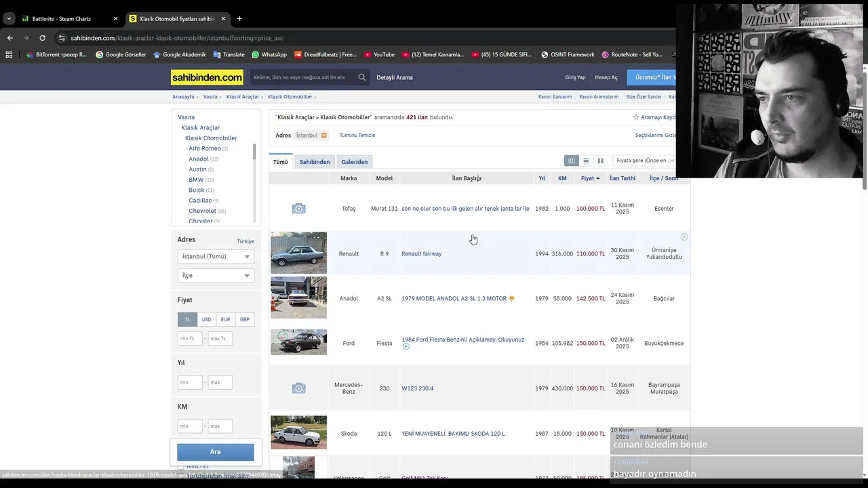Open the Google Görseller bookmark
This screenshot has width=868, height=488.
[121, 54]
